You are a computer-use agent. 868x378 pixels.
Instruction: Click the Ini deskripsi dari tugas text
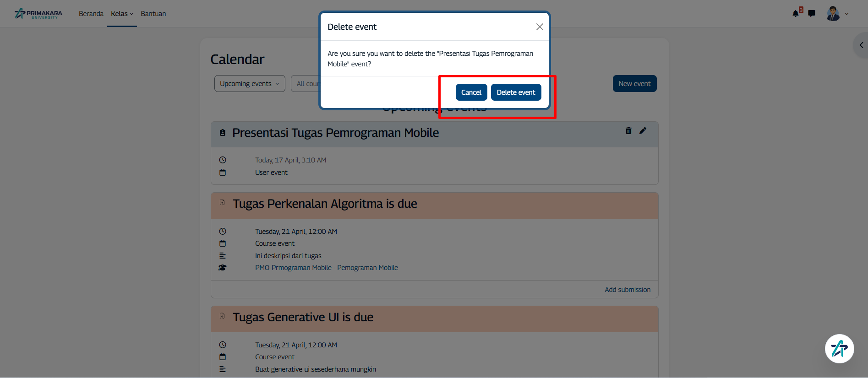288,256
